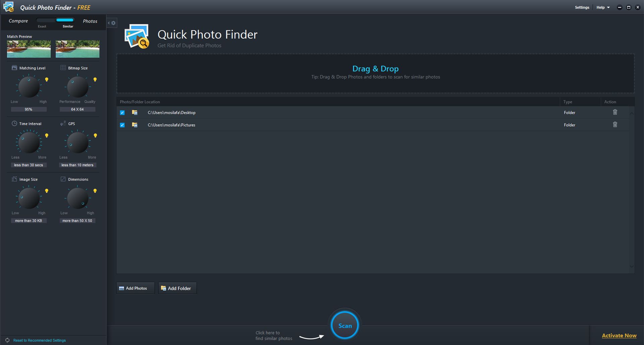Click the Image Size knob
Viewport: 644px width, 345px height.
tap(29, 198)
